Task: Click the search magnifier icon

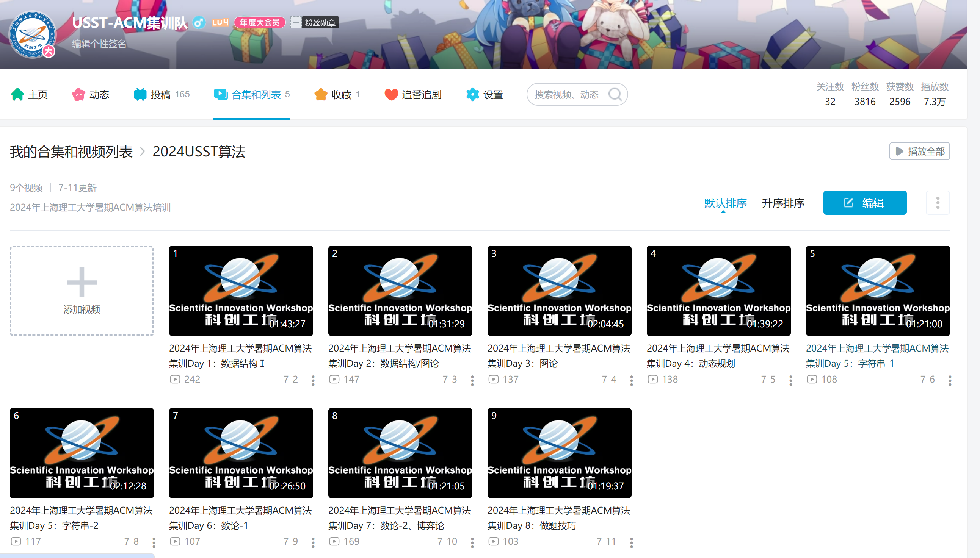Action: tap(615, 94)
